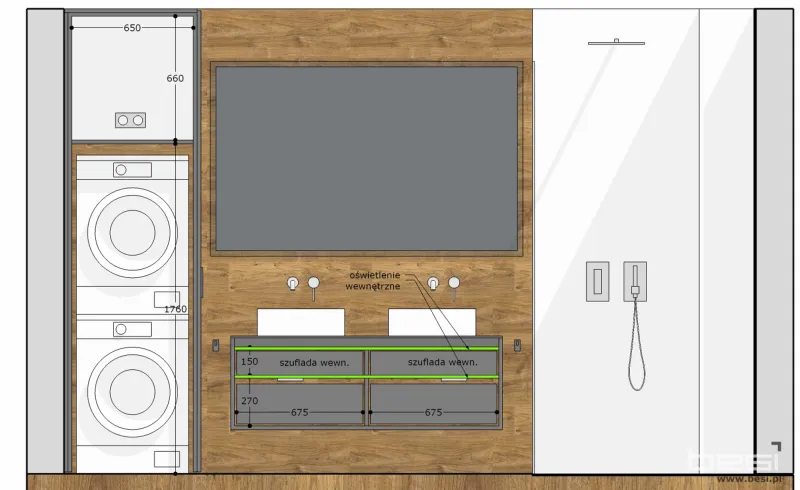Click the 'oświetlenie wewnętrzne' annotation
800x490 pixels.
coord(373,281)
